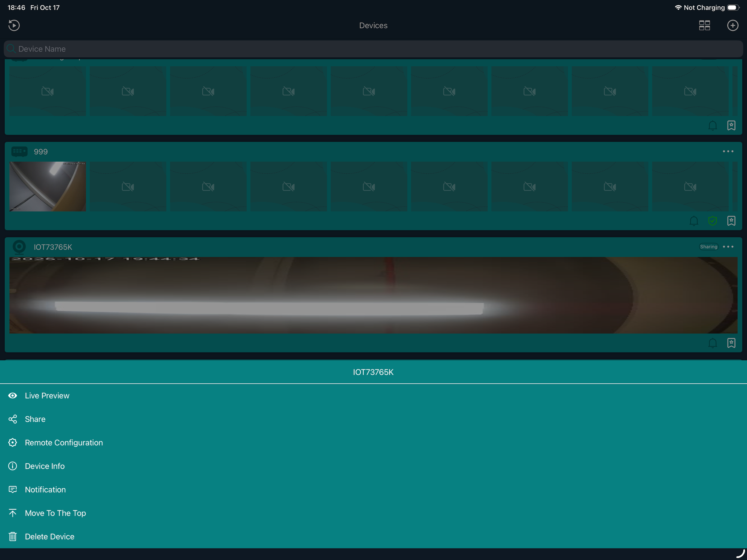The width and height of the screenshot is (747, 560).
Task: Open the playback history icon
Action: click(x=14, y=25)
